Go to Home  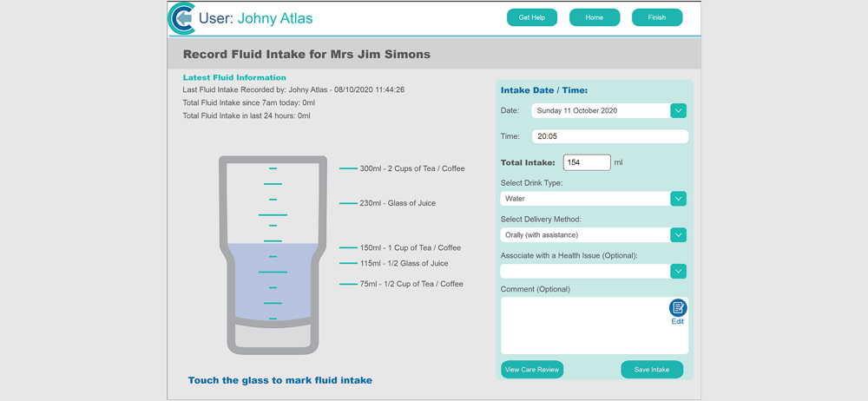595,17
